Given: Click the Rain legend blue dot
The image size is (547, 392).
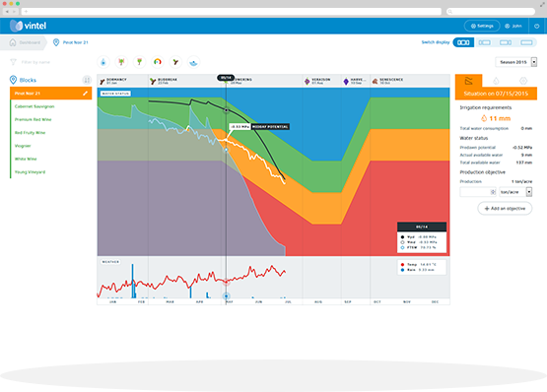Looking at the screenshot, I should [x=402, y=270].
